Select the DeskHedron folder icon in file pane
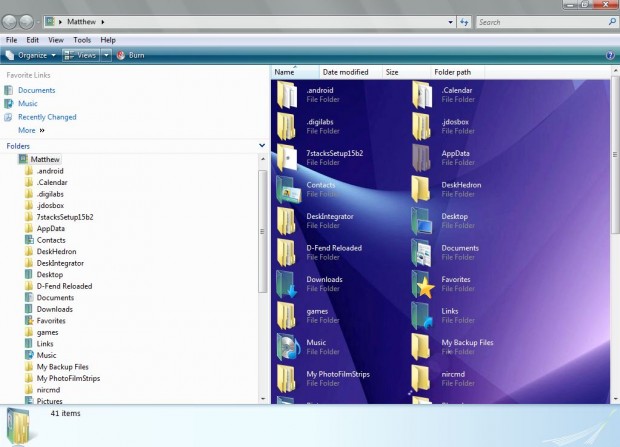Image resolution: width=620 pixels, height=447 pixels. point(420,189)
